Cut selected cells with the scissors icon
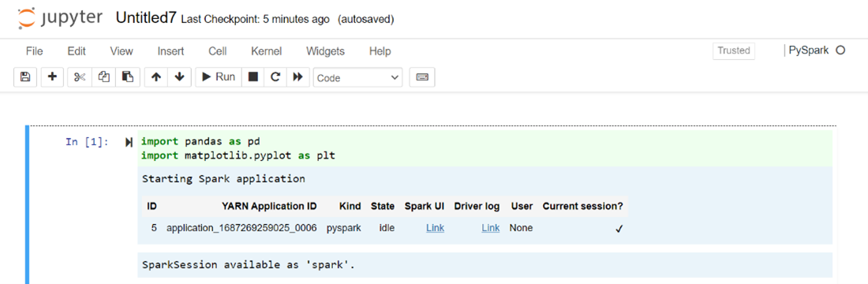This screenshot has width=868, height=284. click(x=80, y=77)
